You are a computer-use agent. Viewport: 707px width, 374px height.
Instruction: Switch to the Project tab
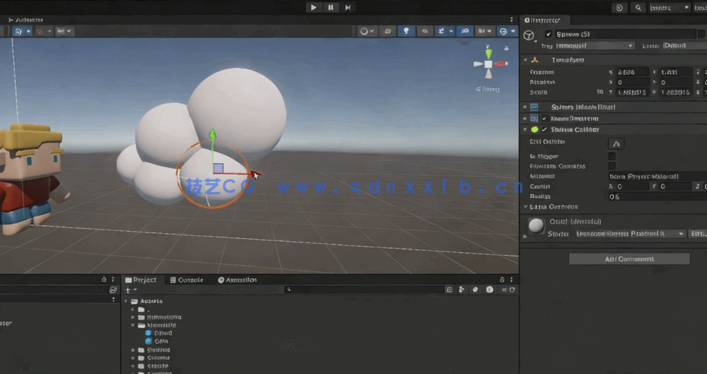(x=141, y=280)
